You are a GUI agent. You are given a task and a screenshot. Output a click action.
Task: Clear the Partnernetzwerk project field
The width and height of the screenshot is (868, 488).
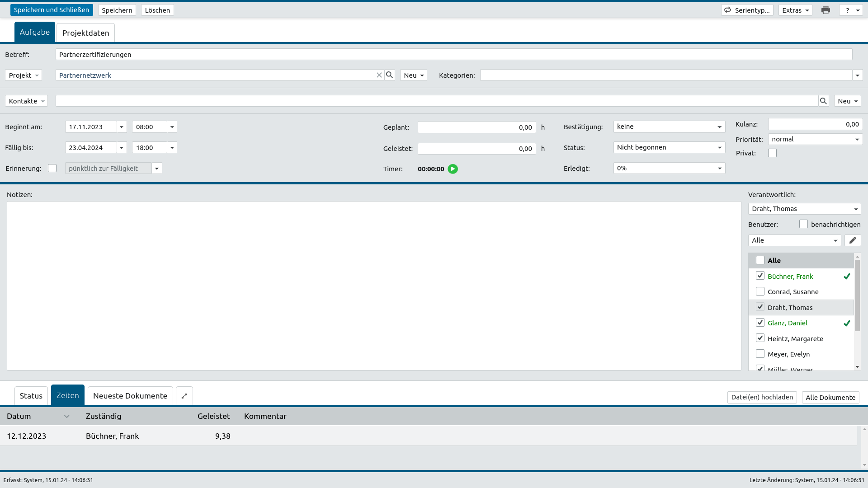(379, 75)
